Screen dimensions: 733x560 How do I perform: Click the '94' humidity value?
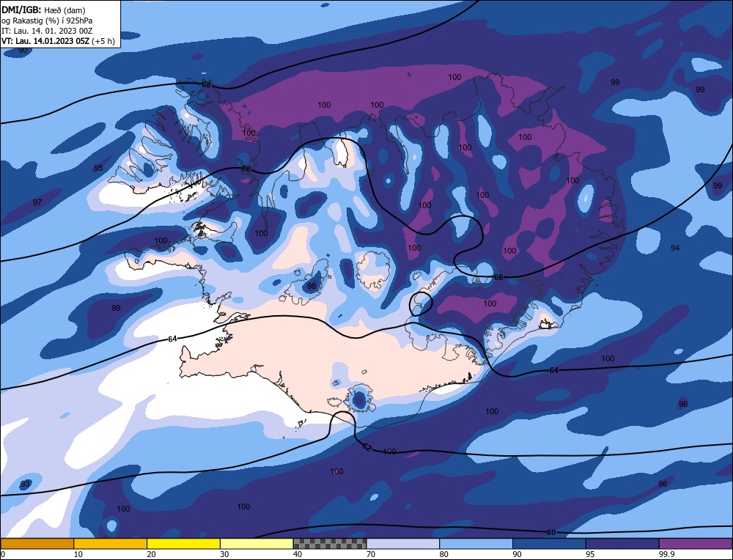coord(675,248)
